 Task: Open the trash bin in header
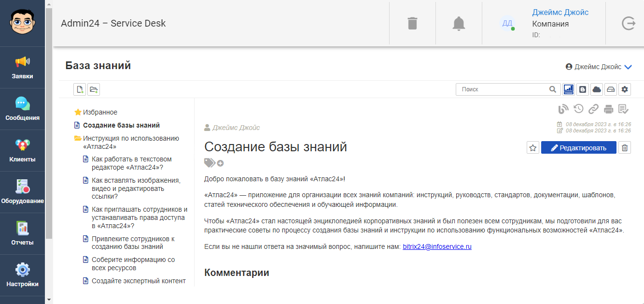click(412, 23)
